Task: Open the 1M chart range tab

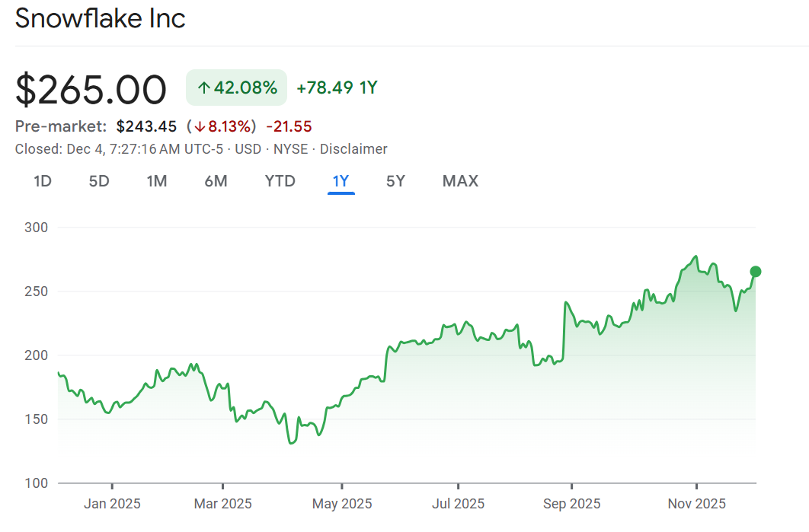Action: pyautogui.click(x=157, y=181)
